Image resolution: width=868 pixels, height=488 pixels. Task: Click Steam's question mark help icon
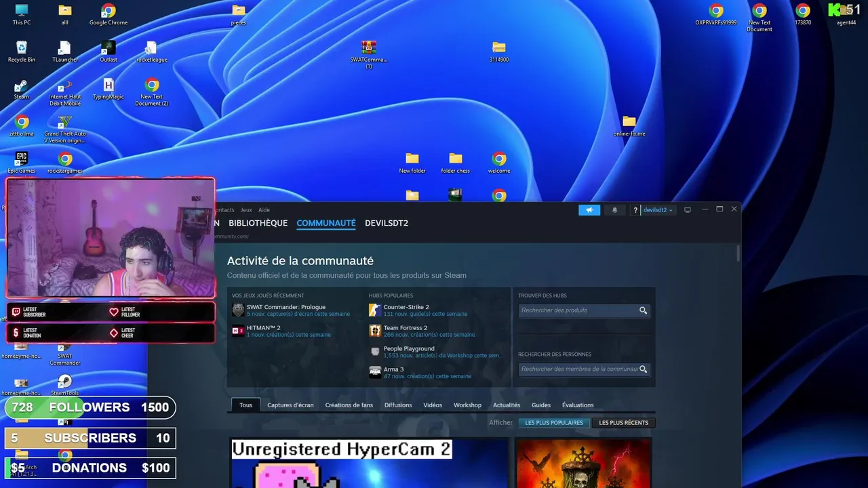tap(635, 210)
